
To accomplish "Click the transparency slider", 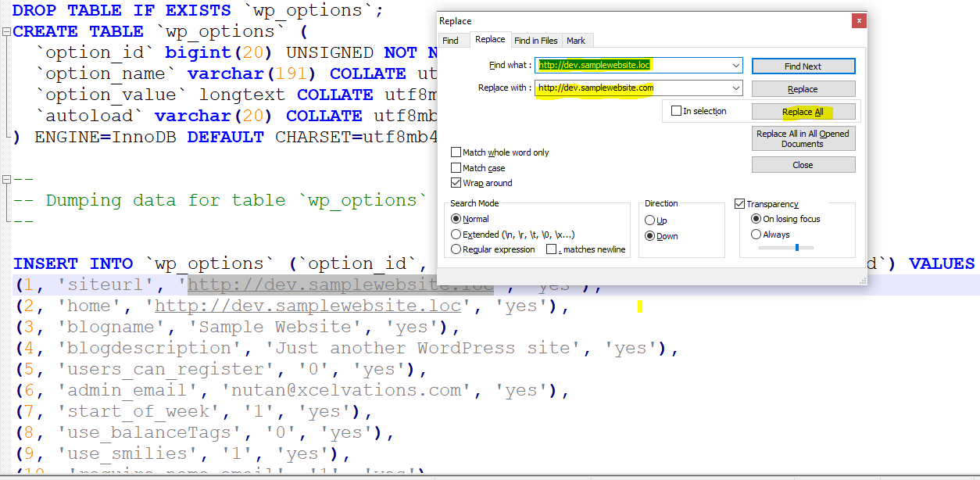I will pos(786,247).
